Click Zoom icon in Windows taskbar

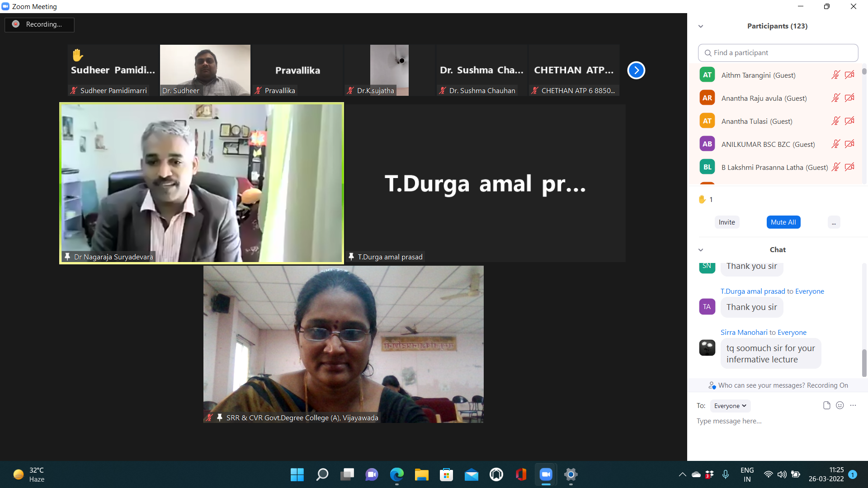[546, 474]
